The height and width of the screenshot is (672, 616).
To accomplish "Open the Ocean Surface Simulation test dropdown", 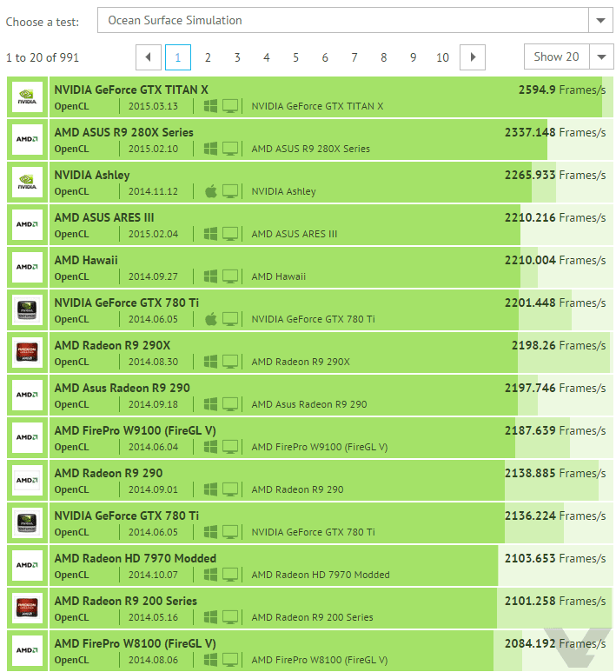I will (x=342, y=20).
